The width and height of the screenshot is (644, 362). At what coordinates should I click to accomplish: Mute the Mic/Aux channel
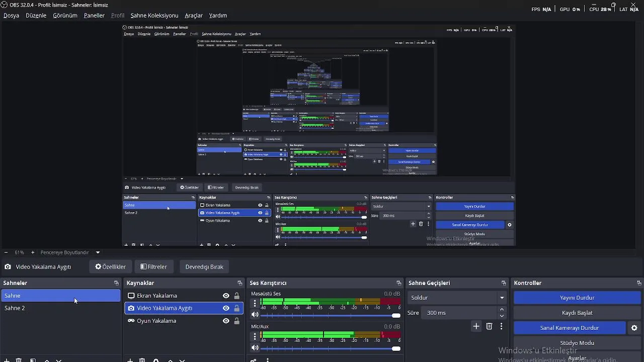(255, 348)
